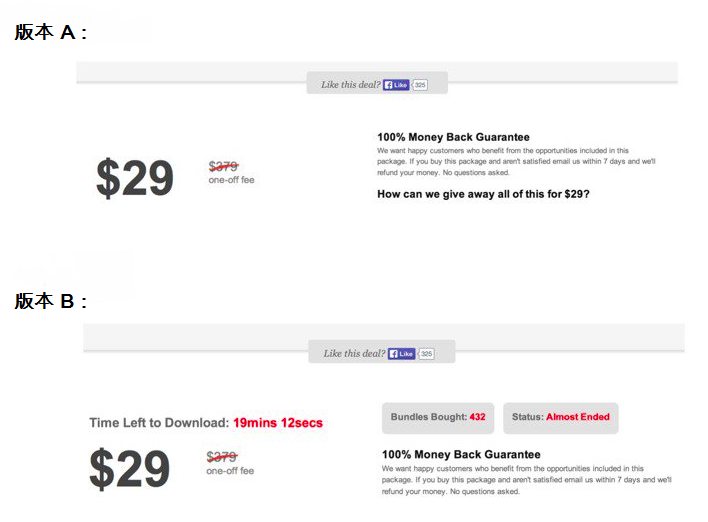This screenshot has height=522, width=708.
Task: Click Facebook Like button in version B
Action: (401, 354)
